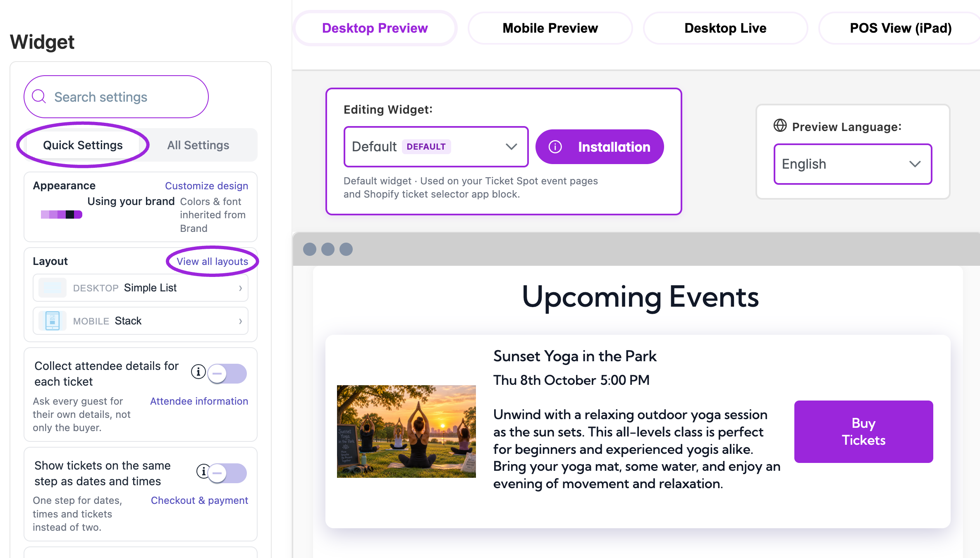980x558 pixels.
Task: Switch to Desktop Live tab
Action: [x=725, y=28]
